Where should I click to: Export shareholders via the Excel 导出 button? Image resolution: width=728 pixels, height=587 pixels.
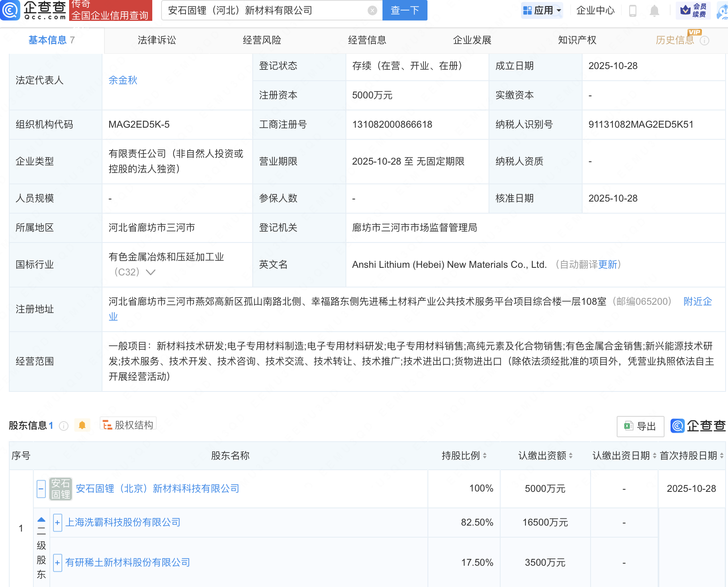click(x=640, y=426)
